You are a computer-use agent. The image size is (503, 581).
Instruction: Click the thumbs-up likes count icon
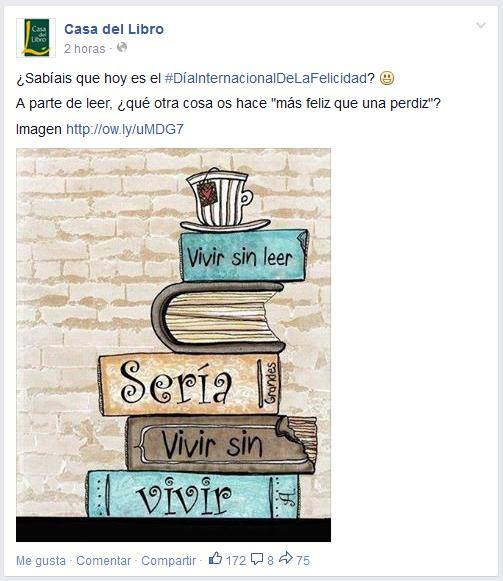[x=215, y=558]
